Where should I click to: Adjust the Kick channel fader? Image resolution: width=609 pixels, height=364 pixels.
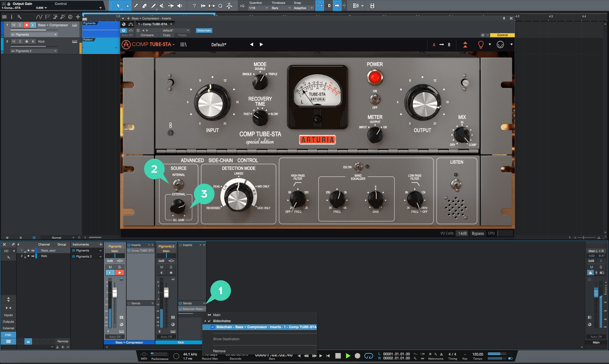166,292
